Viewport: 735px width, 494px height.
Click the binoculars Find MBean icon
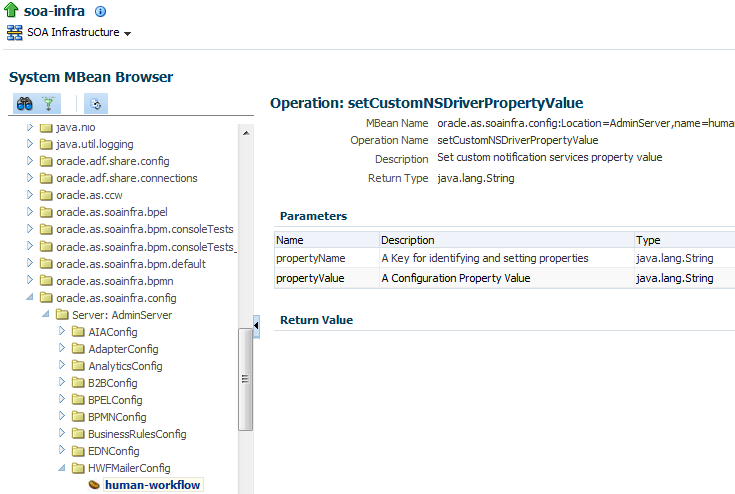click(24, 103)
